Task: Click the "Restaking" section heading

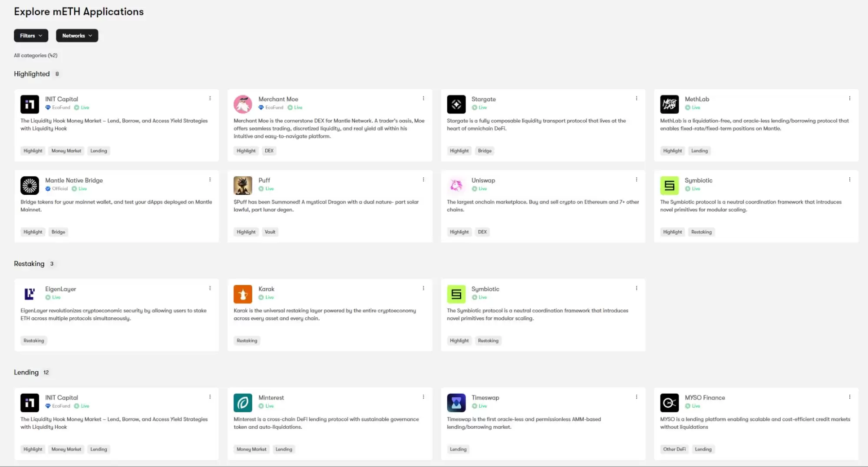Action: click(x=29, y=264)
